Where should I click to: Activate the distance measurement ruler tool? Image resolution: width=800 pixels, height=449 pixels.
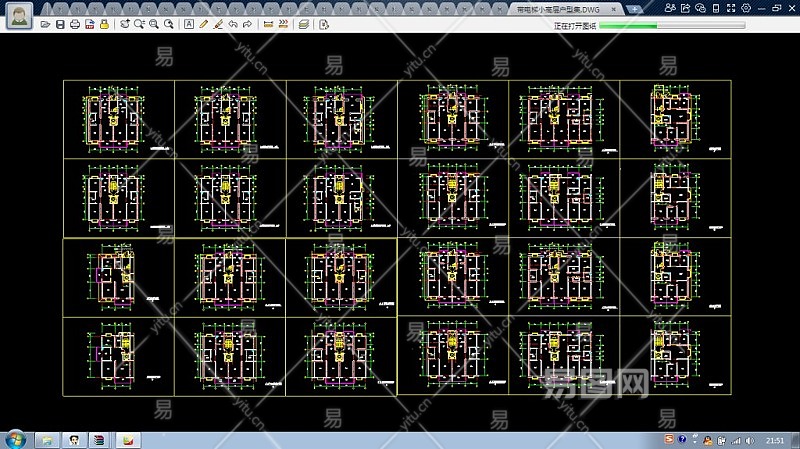[x=268, y=24]
